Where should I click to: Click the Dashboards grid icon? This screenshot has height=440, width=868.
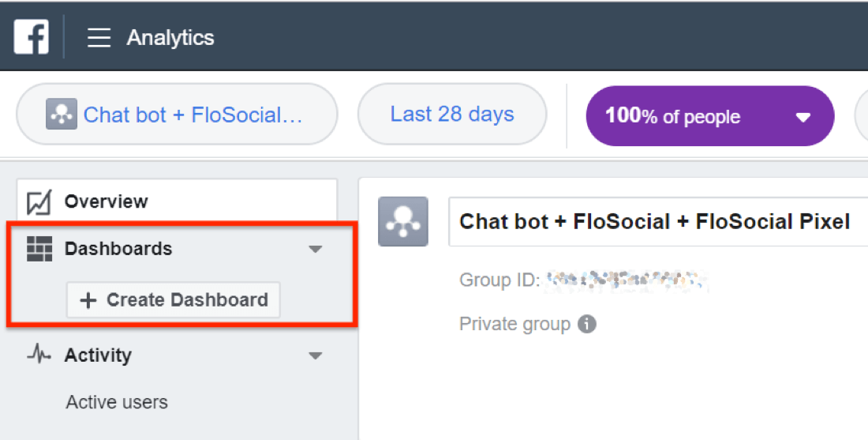pos(39,249)
